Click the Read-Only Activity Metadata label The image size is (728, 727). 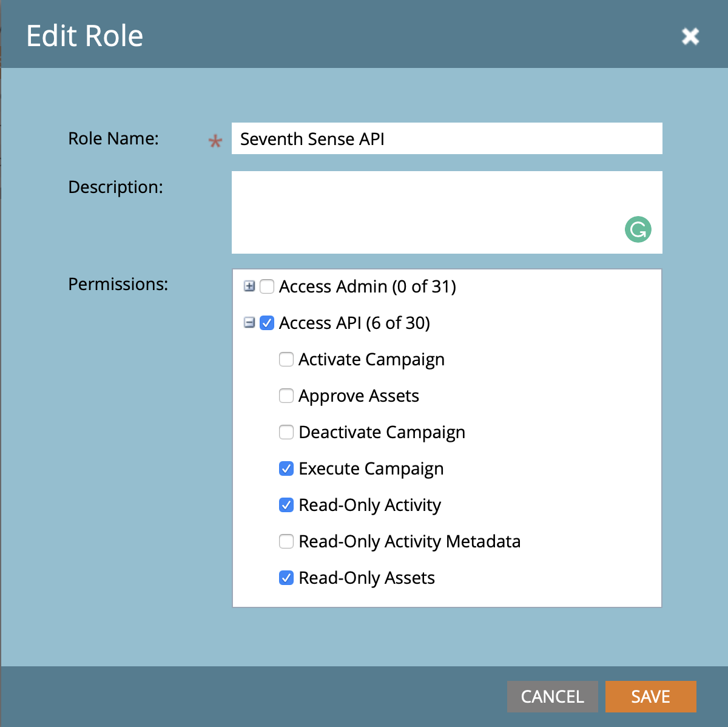pyautogui.click(x=410, y=542)
